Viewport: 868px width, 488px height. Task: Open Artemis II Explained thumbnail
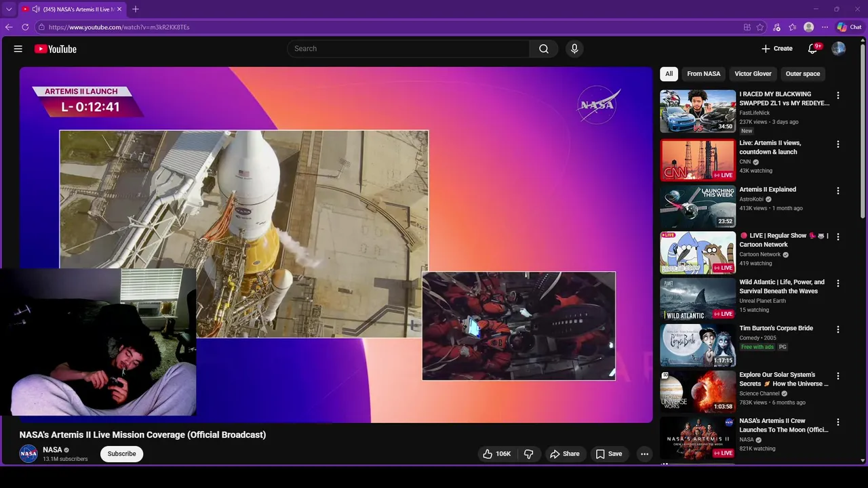point(698,207)
